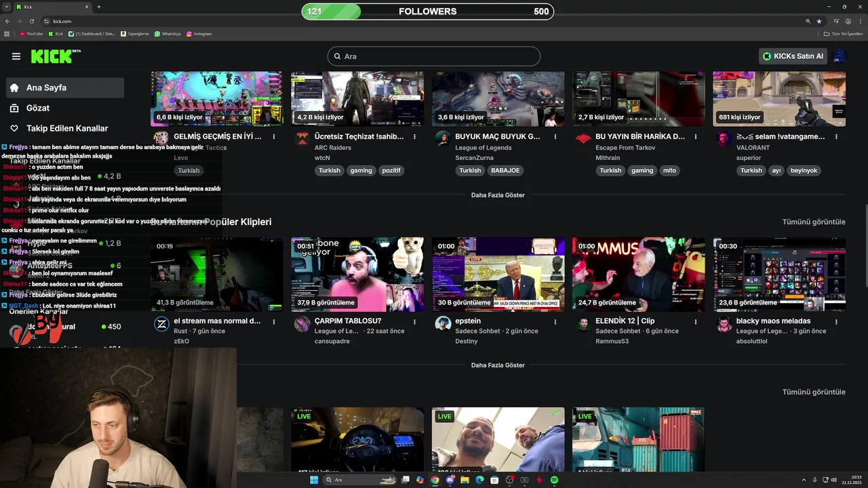Image resolution: width=868 pixels, height=488 pixels.
Task: Click the beyinyok tag on superior stream
Action: coord(804,171)
